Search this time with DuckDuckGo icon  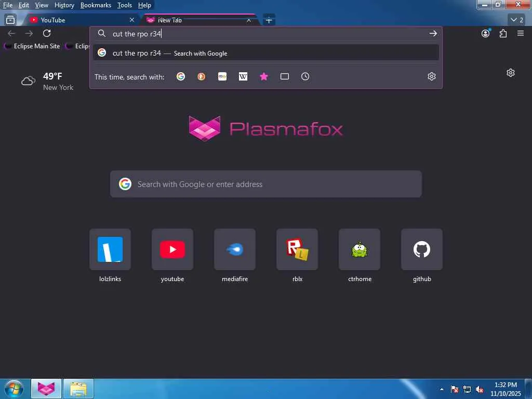pos(202,77)
